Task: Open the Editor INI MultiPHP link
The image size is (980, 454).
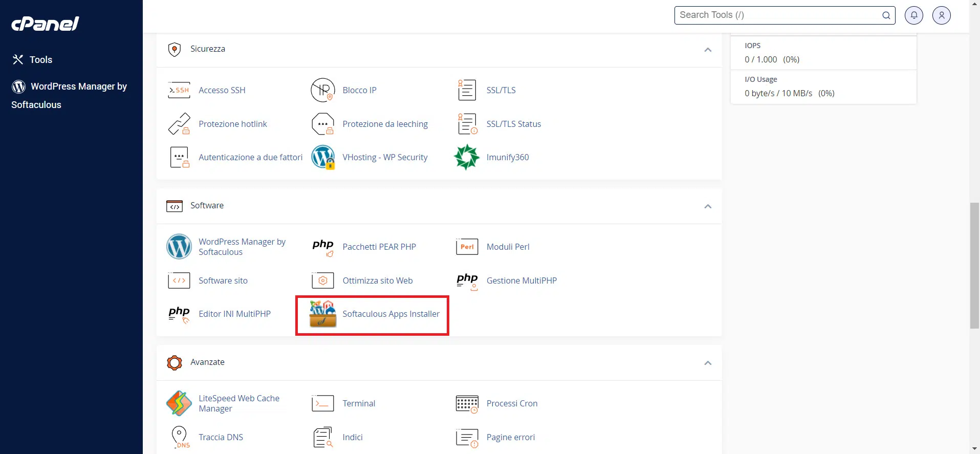Action: click(x=234, y=314)
